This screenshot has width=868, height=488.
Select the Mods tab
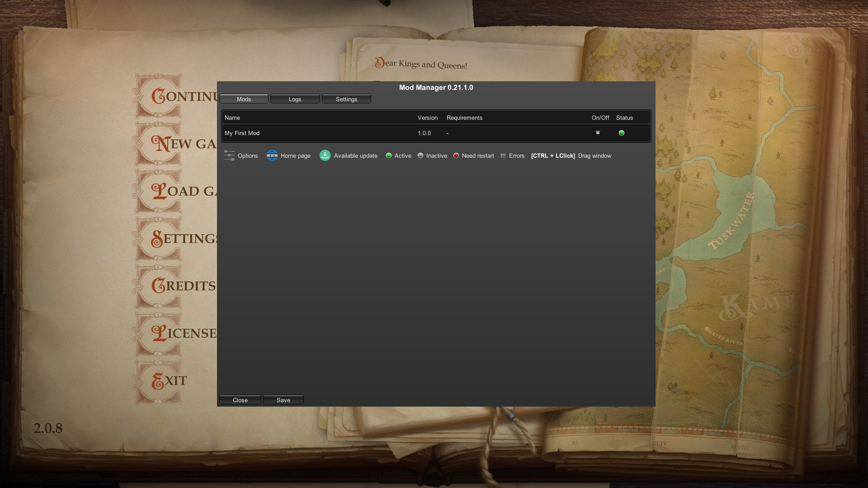(244, 99)
